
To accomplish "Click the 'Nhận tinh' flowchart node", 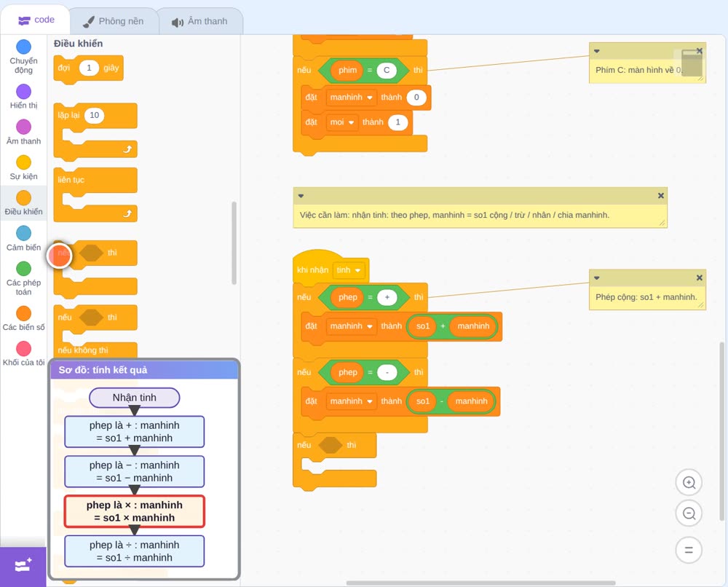I will 134,398.
